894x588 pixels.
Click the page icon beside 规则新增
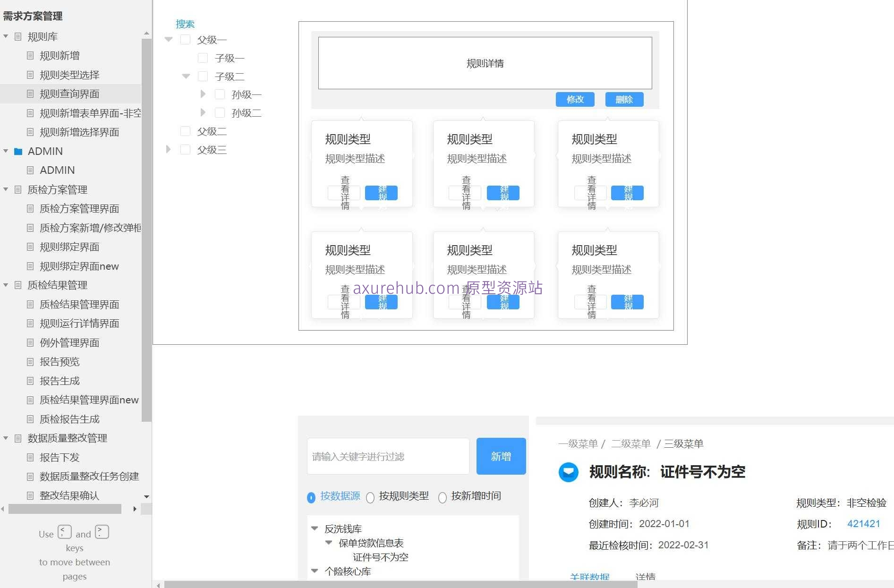tap(30, 55)
